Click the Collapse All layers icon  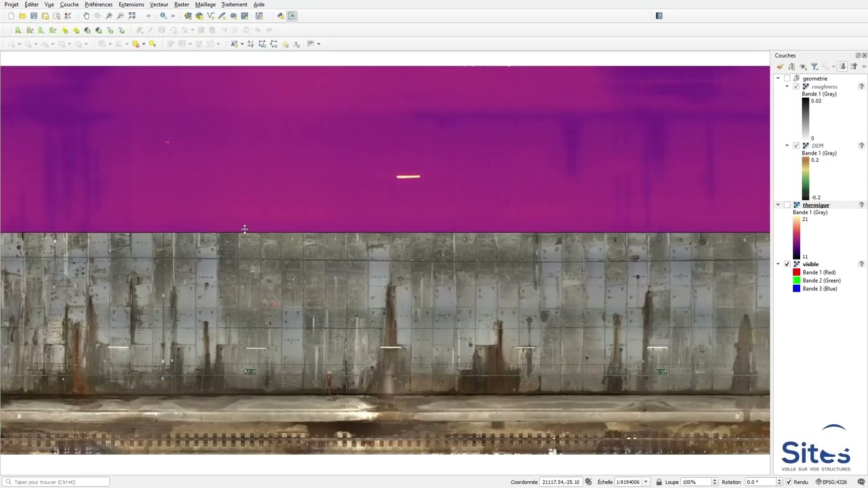(x=854, y=66)
